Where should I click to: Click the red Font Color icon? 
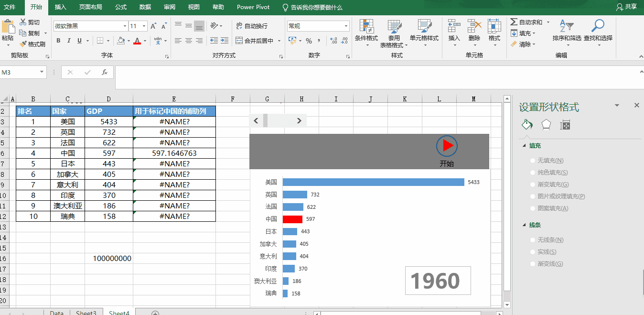pos(137,41)
